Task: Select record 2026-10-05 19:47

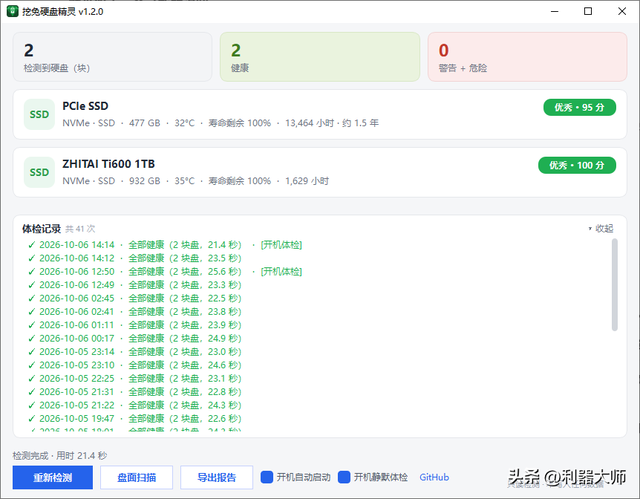Action: tap(135, 419)
